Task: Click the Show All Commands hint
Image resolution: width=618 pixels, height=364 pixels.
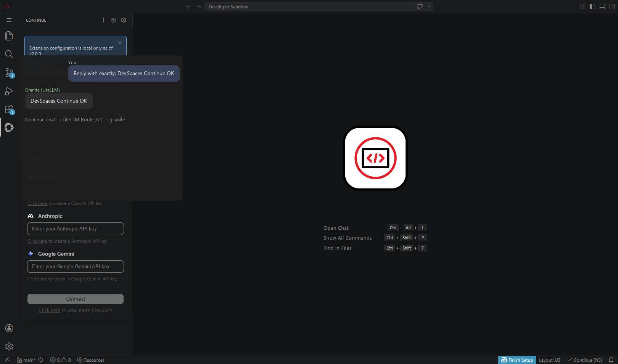Action: click(348, 238)
